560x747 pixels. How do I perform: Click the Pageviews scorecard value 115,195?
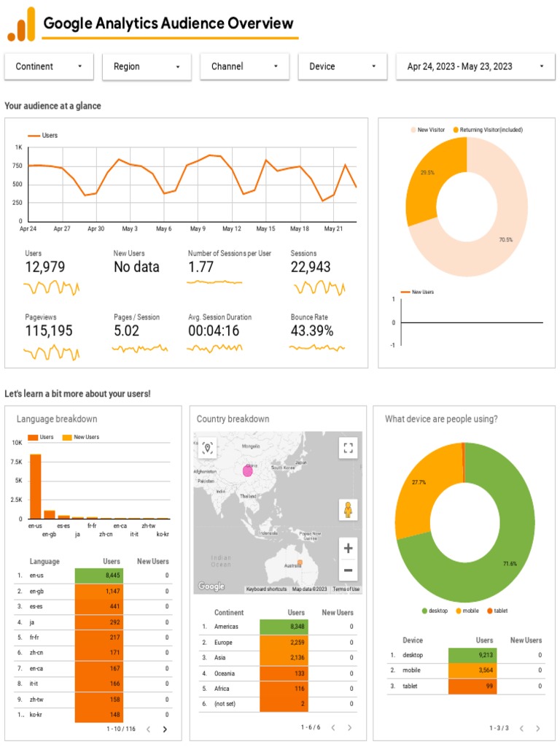point(49,330)
